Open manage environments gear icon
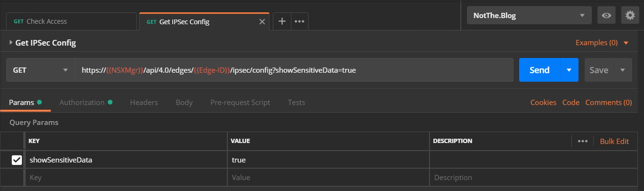644x191 pixels. click(630, 16)
